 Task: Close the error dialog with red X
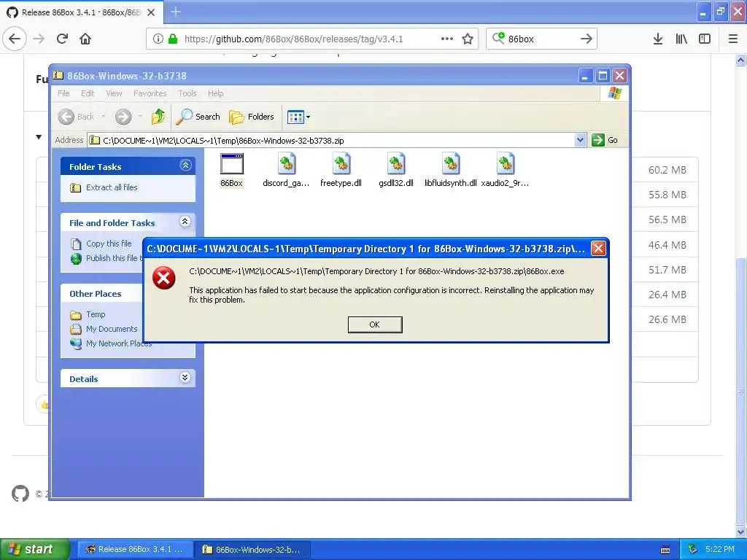(598, 248)
